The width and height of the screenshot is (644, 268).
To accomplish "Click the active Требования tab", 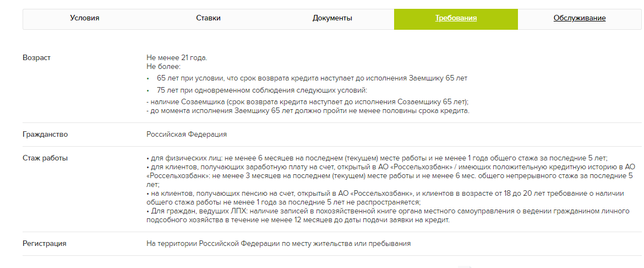I will pos(456,18).
